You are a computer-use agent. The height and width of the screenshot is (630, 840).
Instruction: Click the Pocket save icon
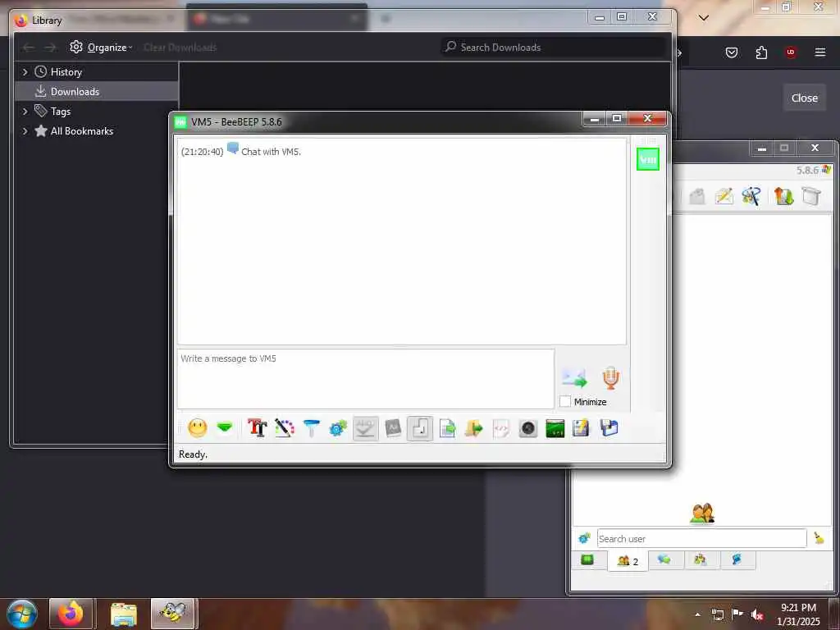click(x=731, y=52)
